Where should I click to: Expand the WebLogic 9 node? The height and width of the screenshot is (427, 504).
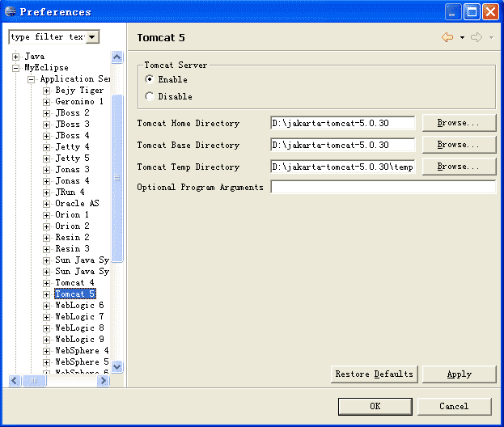(46, 340)
